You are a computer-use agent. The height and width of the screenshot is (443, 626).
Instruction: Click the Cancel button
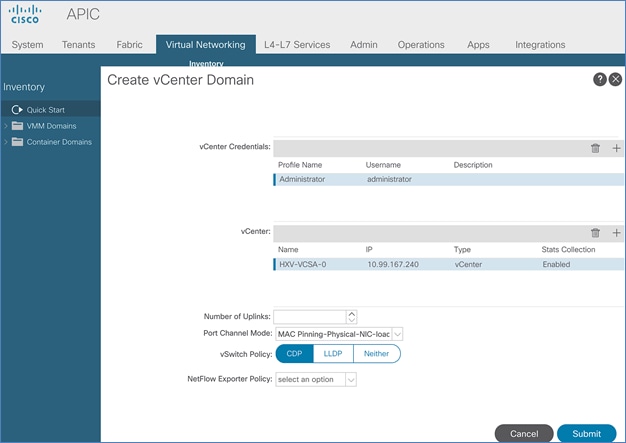click(x=524, y=434)
